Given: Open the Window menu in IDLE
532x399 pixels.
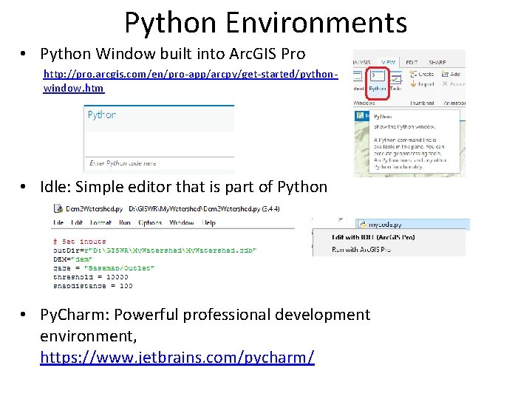Looking at the screenshot, I should coord(182,222).
